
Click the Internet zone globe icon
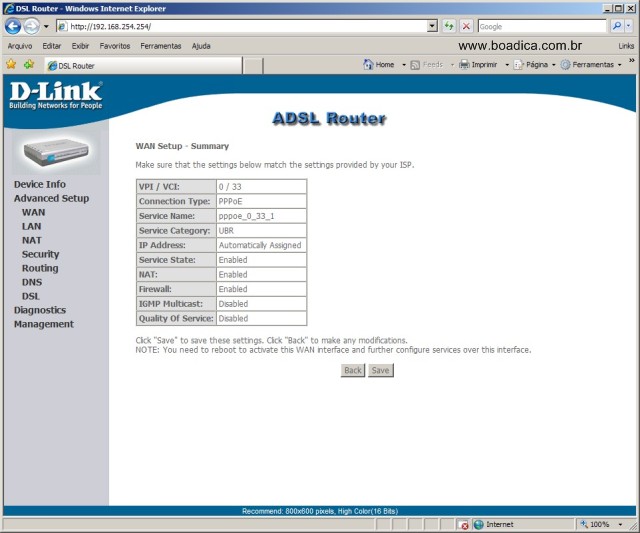[479, 525]
